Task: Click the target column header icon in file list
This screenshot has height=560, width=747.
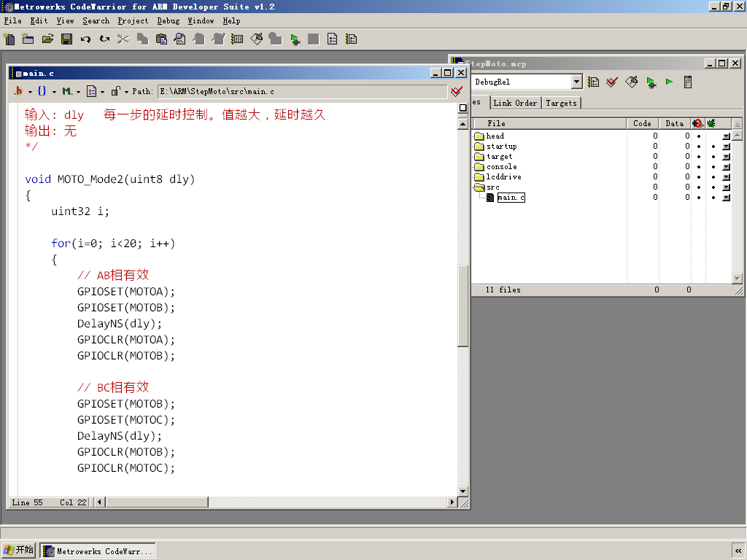Action: pyautogui.click(x=697, y=123)
